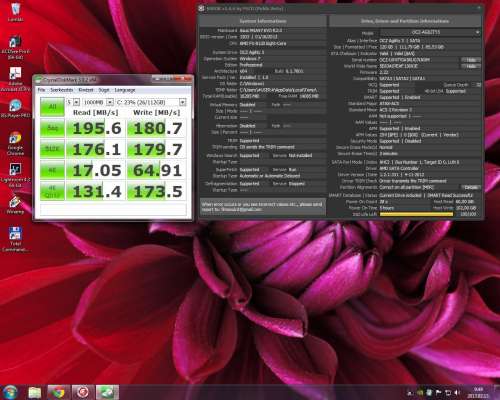Open the Recycle Bin (Lomtár) desktop icon

click(15, 12)
